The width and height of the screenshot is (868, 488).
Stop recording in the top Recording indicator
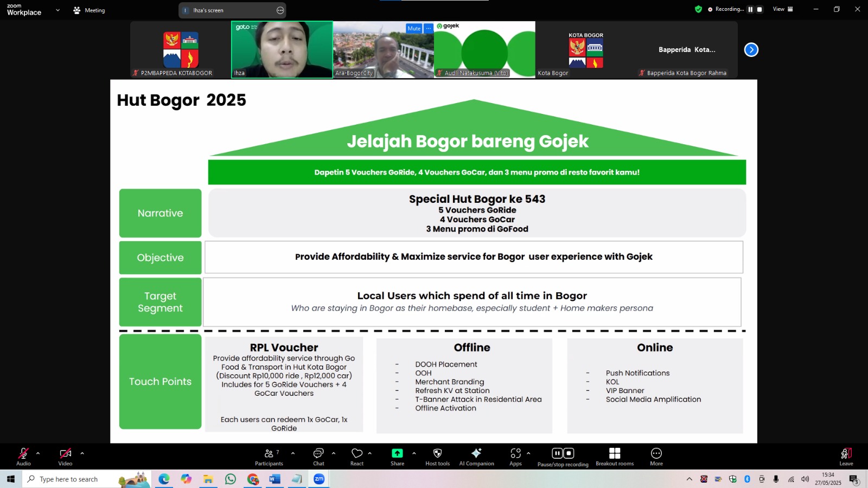click(759, 9)
